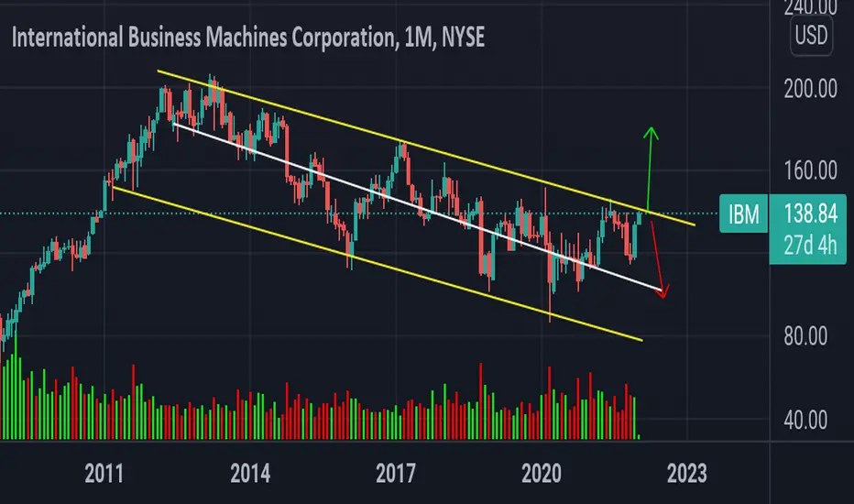Click the 2020 time axis label
854x504 pixels.
pyautogui.click(x=542, y=474)
